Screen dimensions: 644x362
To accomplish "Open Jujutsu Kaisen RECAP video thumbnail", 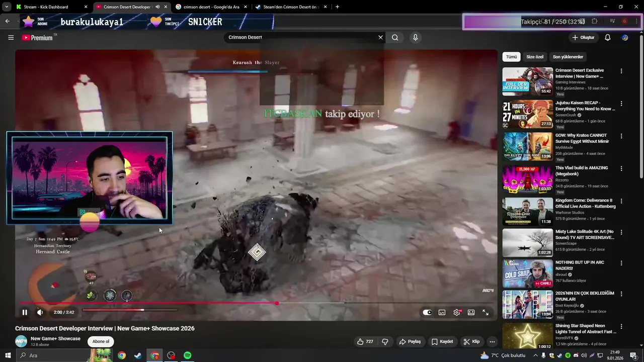I will (x=527, y=114).
